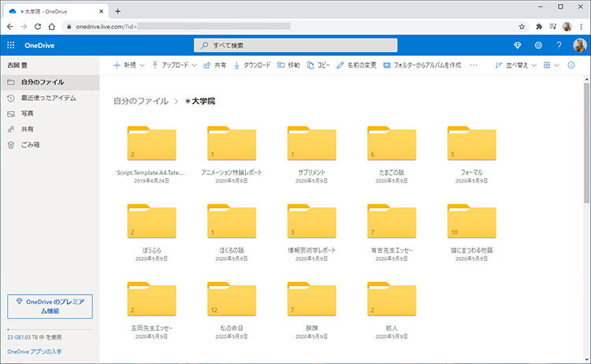Click the コピー copy toolbar button
This screenshot has width=591, height=364.
pyautogui.click(x=318, y=65)
